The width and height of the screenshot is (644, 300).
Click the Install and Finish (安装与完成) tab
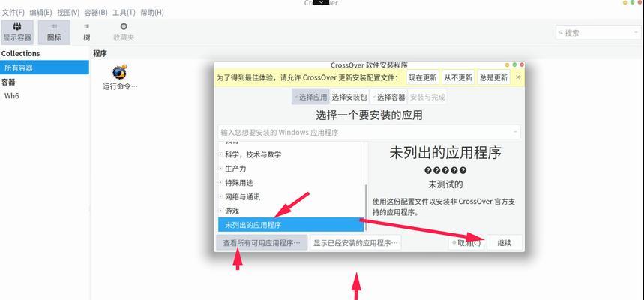coord(427,97)
